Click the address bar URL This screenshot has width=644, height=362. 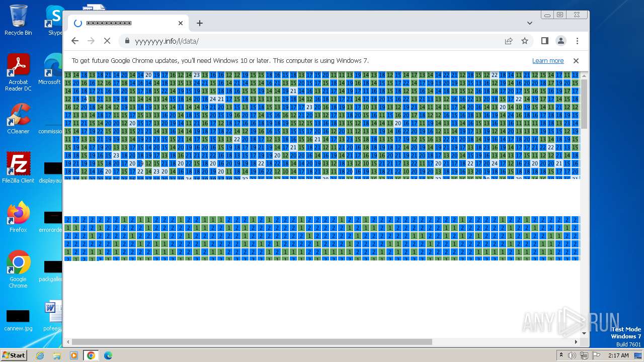(167, 41)
